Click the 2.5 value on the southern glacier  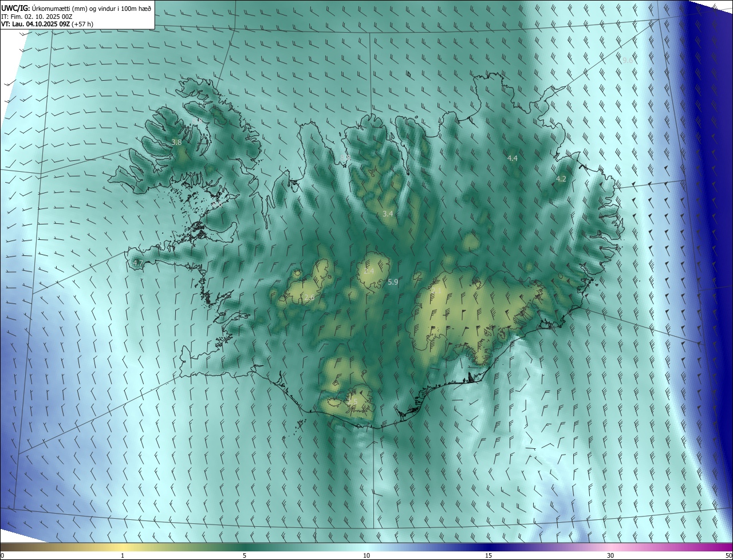click(352, 401)
